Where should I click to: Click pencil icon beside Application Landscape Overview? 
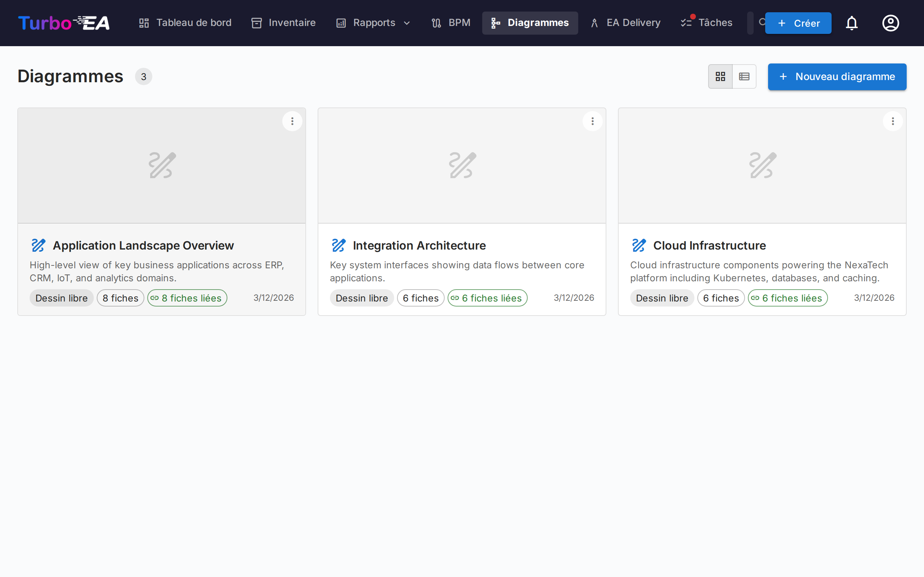coord(38,245)
